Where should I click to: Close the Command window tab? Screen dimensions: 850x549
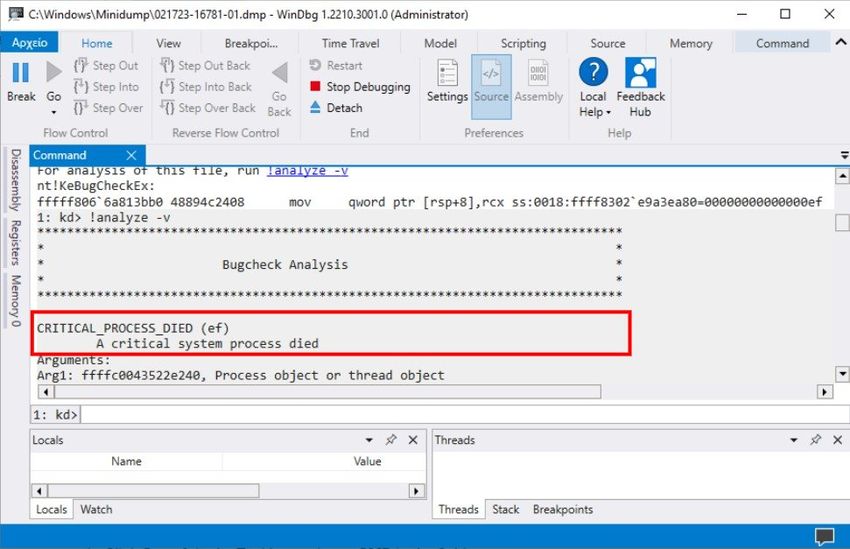click(x=131, y=155)
